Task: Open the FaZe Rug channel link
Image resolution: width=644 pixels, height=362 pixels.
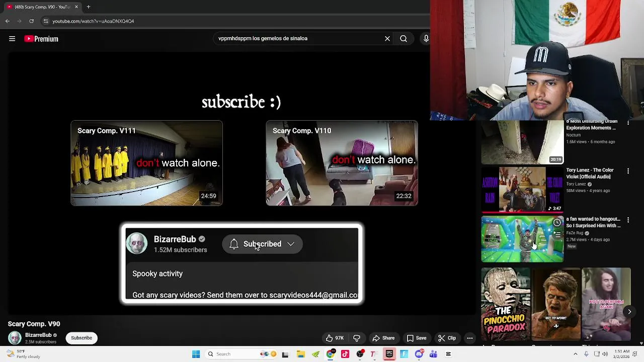Action: click(x=575, y=233)
